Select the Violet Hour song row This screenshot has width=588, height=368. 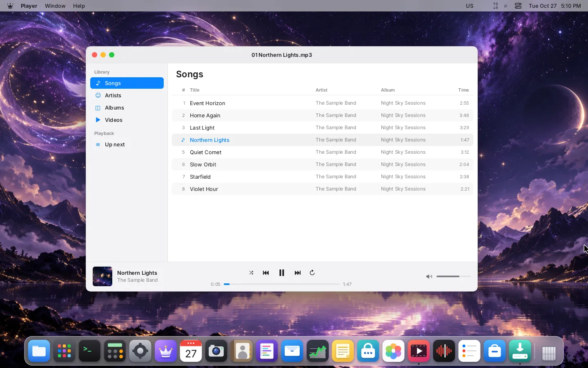pos(323,189)
